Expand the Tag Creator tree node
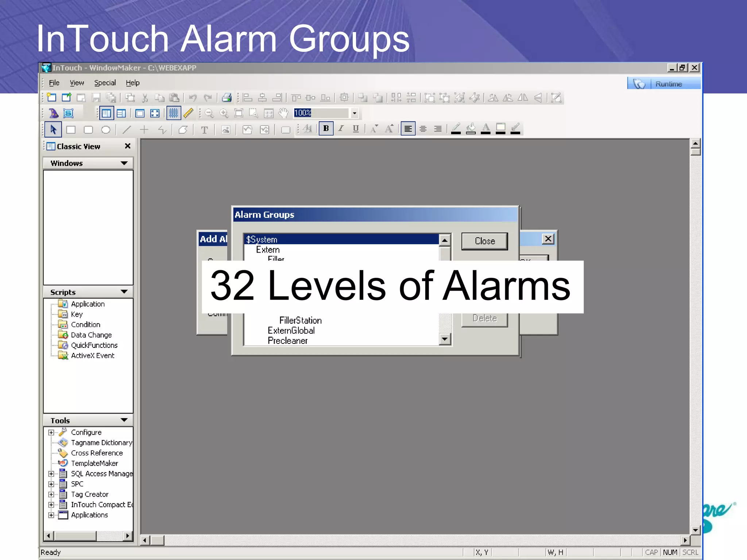The height and width of the screenshot is (560, 747). click(x=51, y=494)
